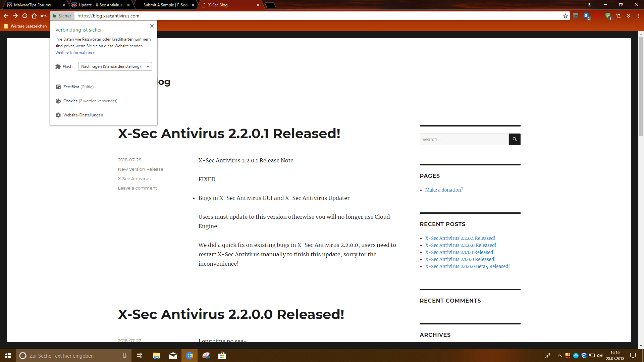Open recent post 2.1.1.0 Released!
This screenshot has height=362, width=644.
click(460, 252)
